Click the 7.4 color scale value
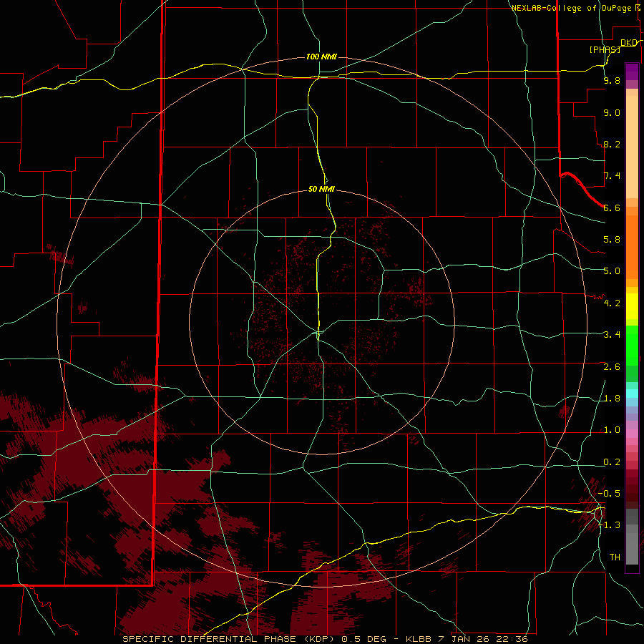 (x=612, y=176)
